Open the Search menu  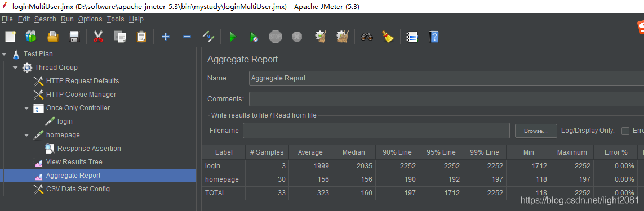tap(45, 19)
